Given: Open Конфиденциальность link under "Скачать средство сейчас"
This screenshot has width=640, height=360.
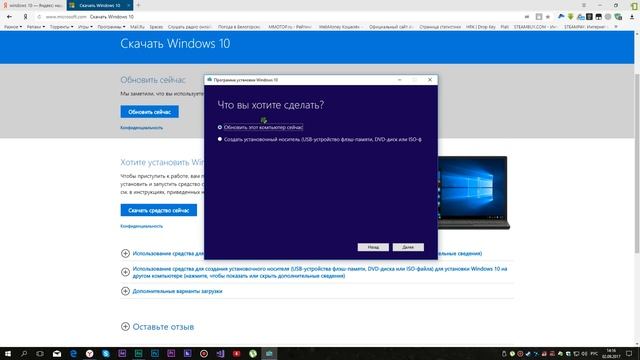Looking at the screenshot, I should (141, 226).
